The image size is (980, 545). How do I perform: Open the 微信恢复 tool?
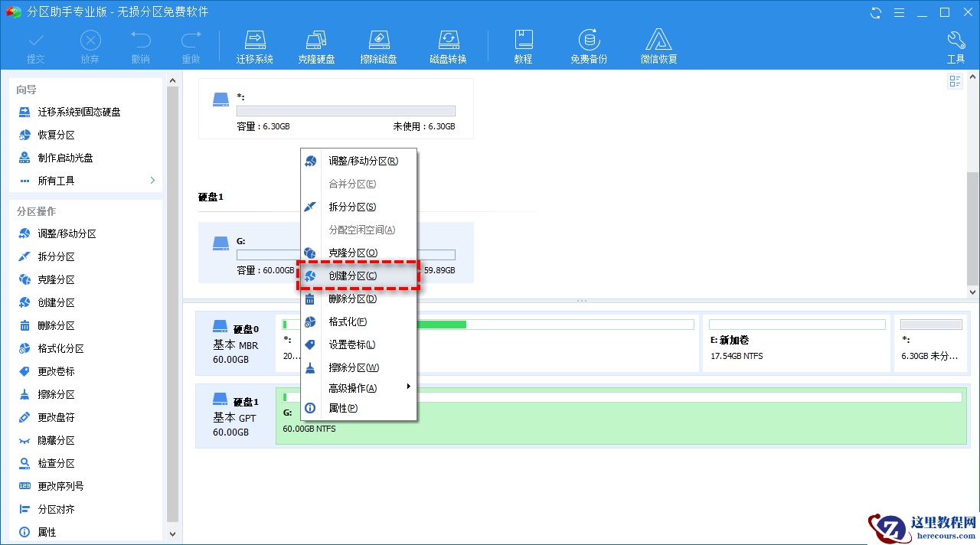click(658, 44)
